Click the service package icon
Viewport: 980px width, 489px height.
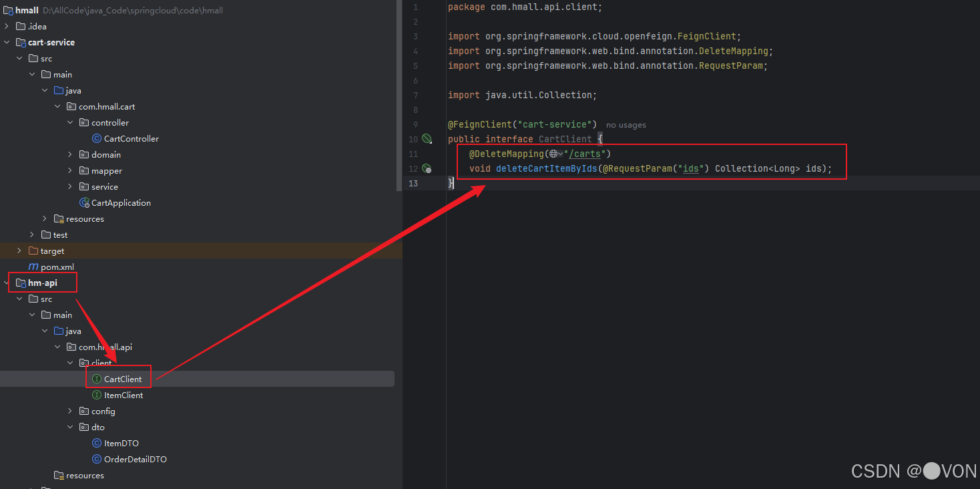(84, 186)
